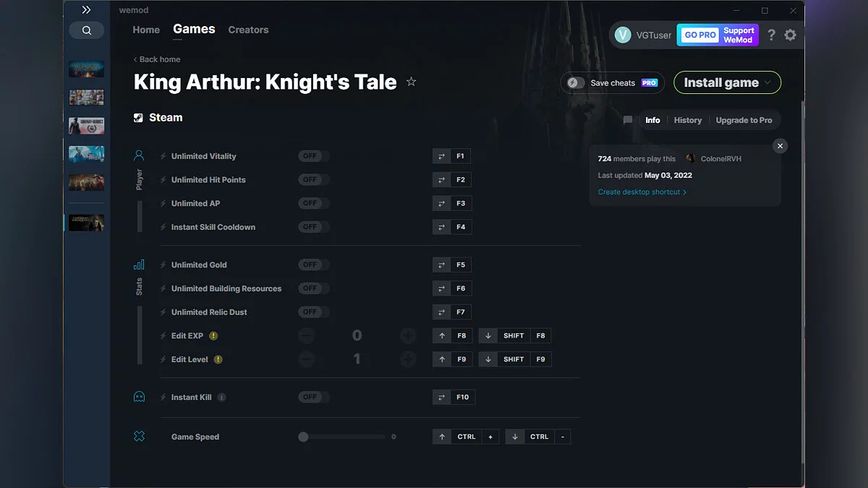Viewport: 868px width, 488px height.
Task: Click the remap hotkey icon beside F1
Action: pyautogui.click(x=441, y=155)
